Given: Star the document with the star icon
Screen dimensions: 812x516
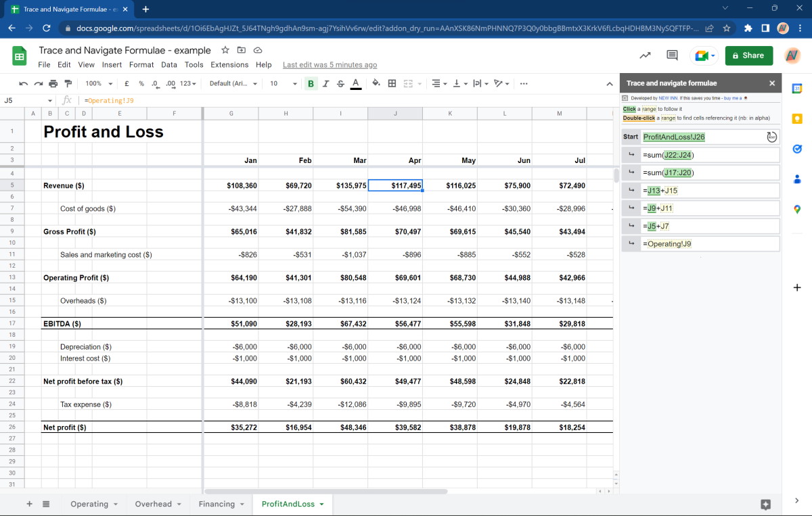Looking at the screenshot, I should point(225,50).
